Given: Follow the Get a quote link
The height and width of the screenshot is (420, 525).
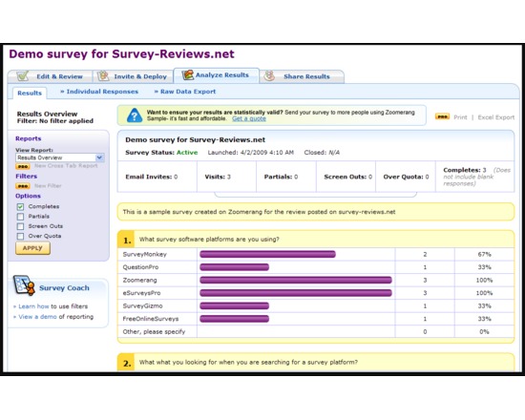Looking at the screenshot, I should (x=249, y=118).
